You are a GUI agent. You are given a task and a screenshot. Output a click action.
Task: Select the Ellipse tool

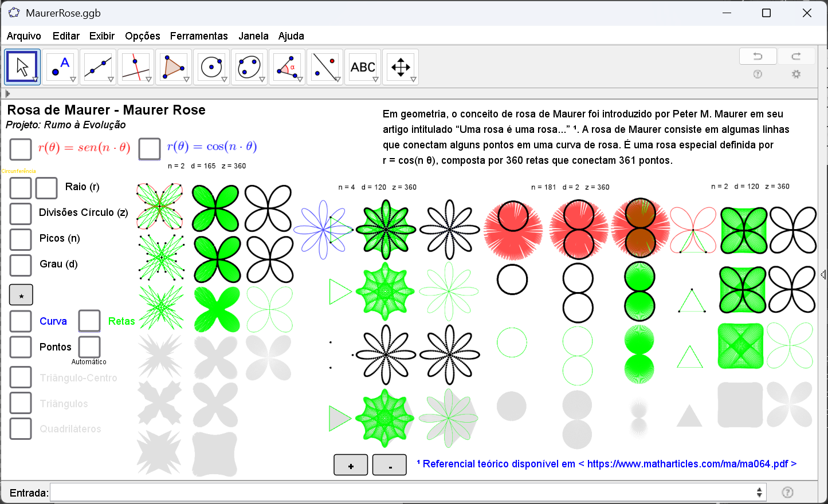point(249,67)
